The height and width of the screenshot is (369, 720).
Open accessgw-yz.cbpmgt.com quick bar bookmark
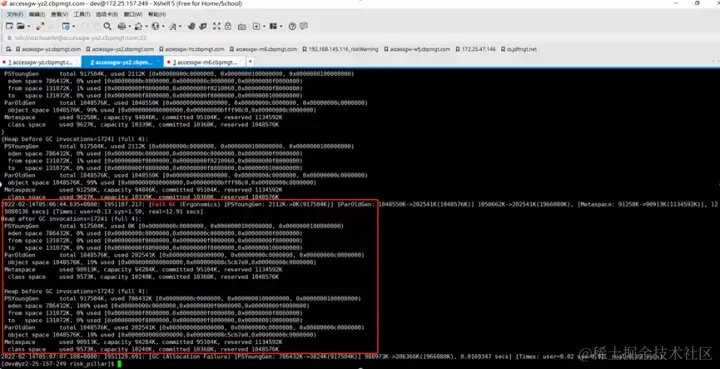(x=48, y=49)
